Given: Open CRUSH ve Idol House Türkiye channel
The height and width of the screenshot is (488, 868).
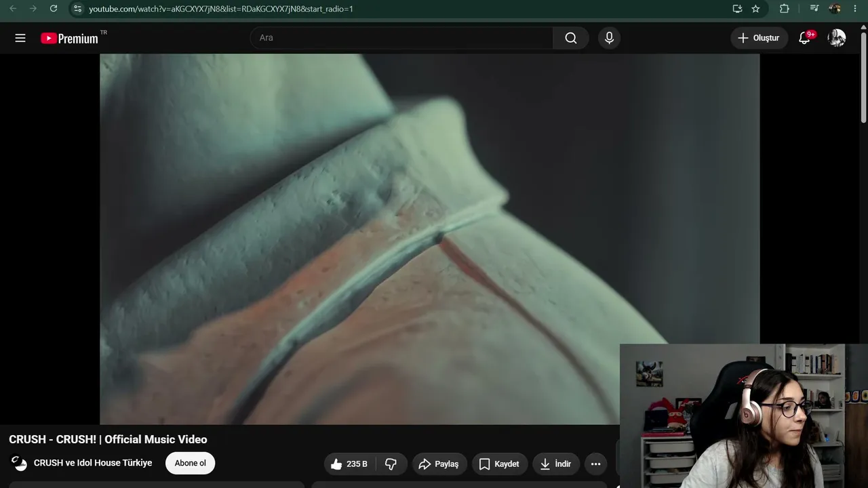Looking at the screenshot, I should click(x=93, y=463).
